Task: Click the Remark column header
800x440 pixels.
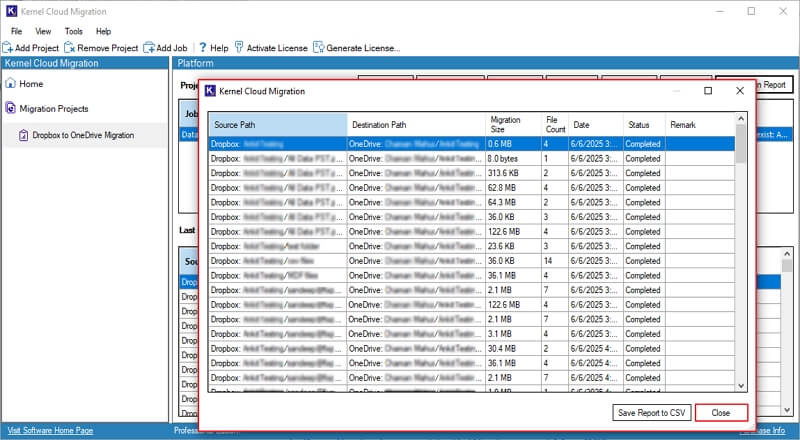Action: (699, 125)
